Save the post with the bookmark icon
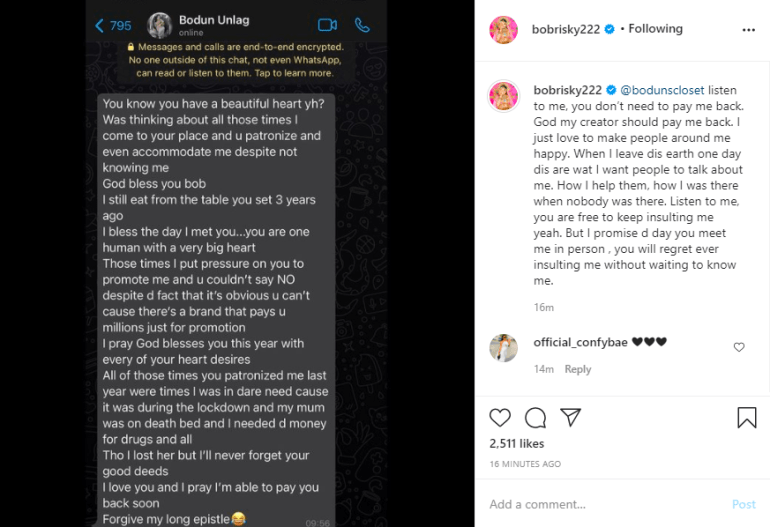The height and width of the screenshot is (527, 770). coord(746,417)
